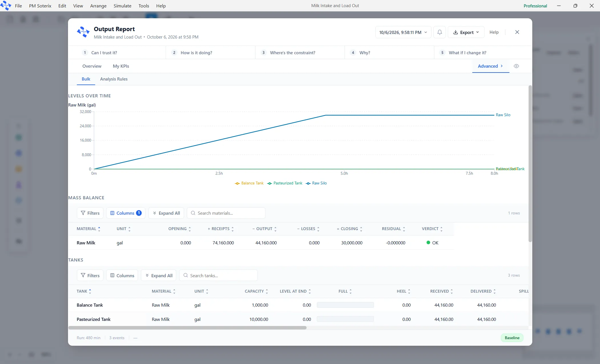Click the notification bell icon
Viewport: 600px width, 364px height.
click(439, 32)
